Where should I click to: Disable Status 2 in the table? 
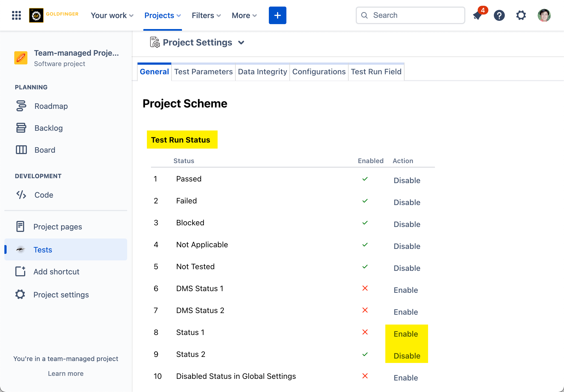407,356
